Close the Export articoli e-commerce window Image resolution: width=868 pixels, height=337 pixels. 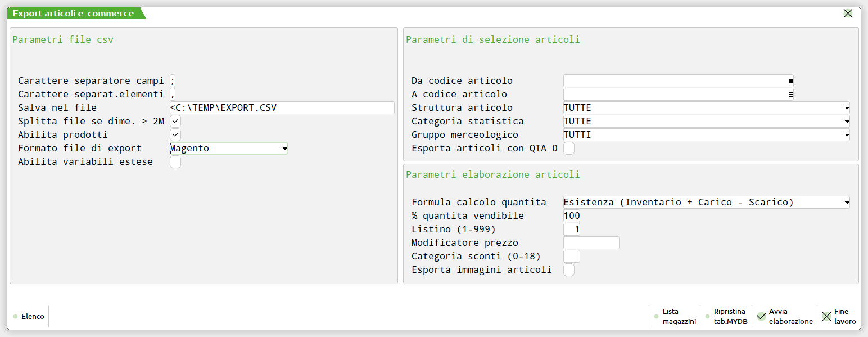pos(848,14)
